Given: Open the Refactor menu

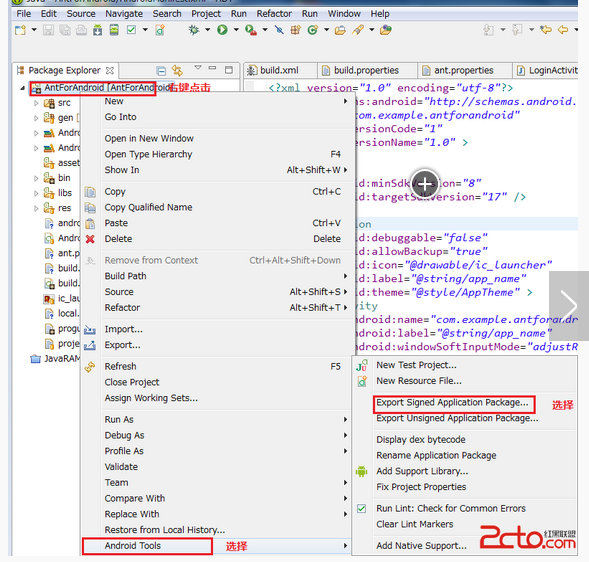Looking at the screenshot, I should (x=274, y=14).
